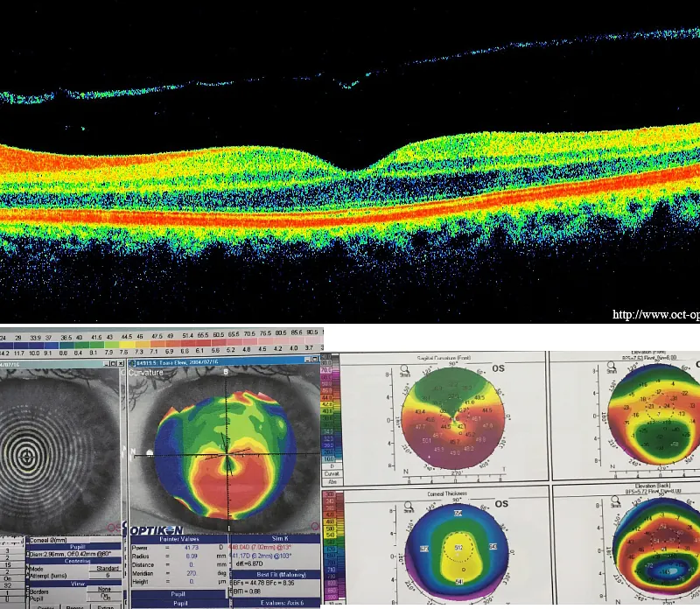700x609 pixels.
Task: Toggle the Pupil view button showing On
Action: 106,597
